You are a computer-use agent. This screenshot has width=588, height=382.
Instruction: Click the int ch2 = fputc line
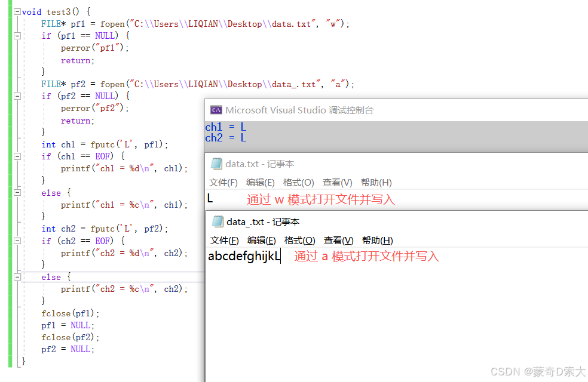click(105, 229)
